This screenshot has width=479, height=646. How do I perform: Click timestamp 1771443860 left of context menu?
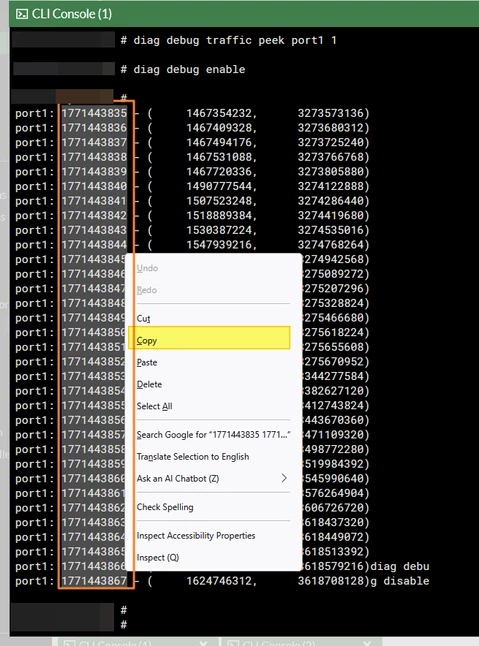[93, 479]
